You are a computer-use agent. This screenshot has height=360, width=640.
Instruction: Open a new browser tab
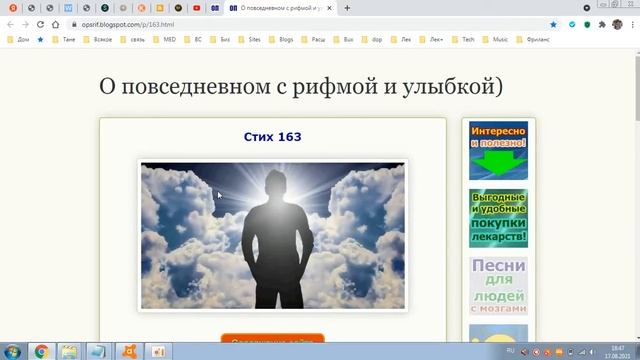pyautogui.click(x=347, y=8)
